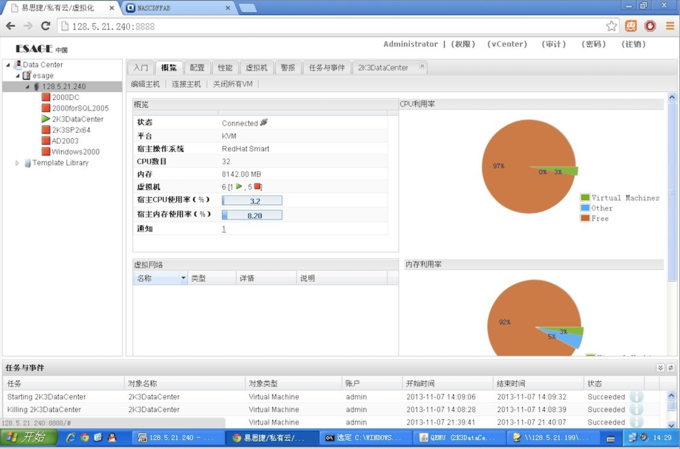Switch to the NASCIFFAB browser tab
Viewport: 680px width, 449px height.
177,8
